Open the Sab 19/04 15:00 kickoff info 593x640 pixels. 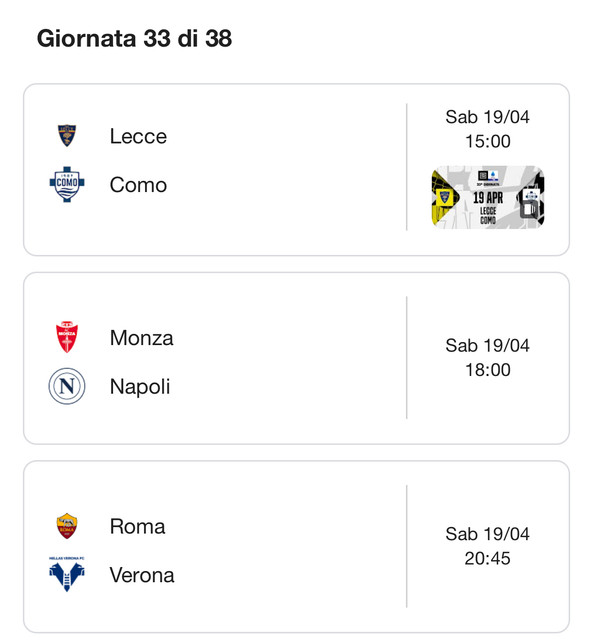click(488, 129)
